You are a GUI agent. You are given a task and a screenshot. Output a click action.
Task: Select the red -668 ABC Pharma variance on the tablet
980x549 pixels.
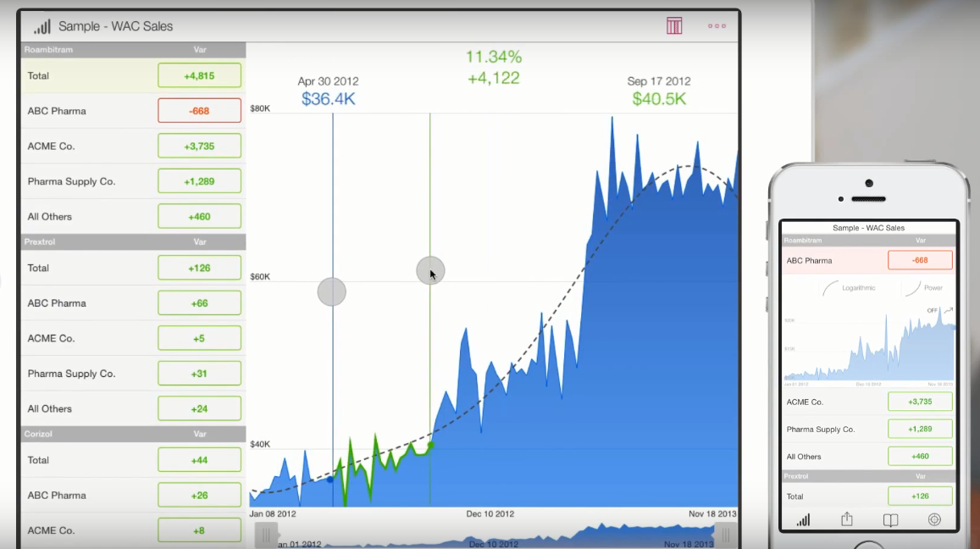coord(199,111)
